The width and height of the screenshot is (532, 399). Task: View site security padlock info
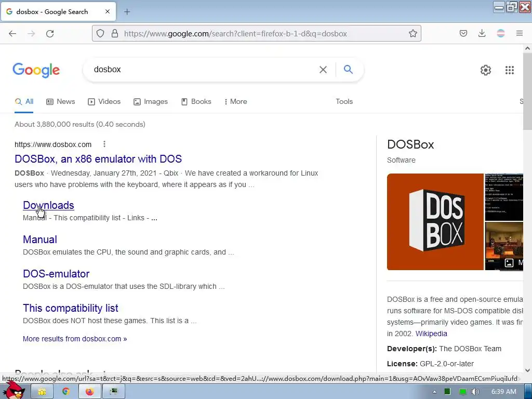(x=115, y=34)
